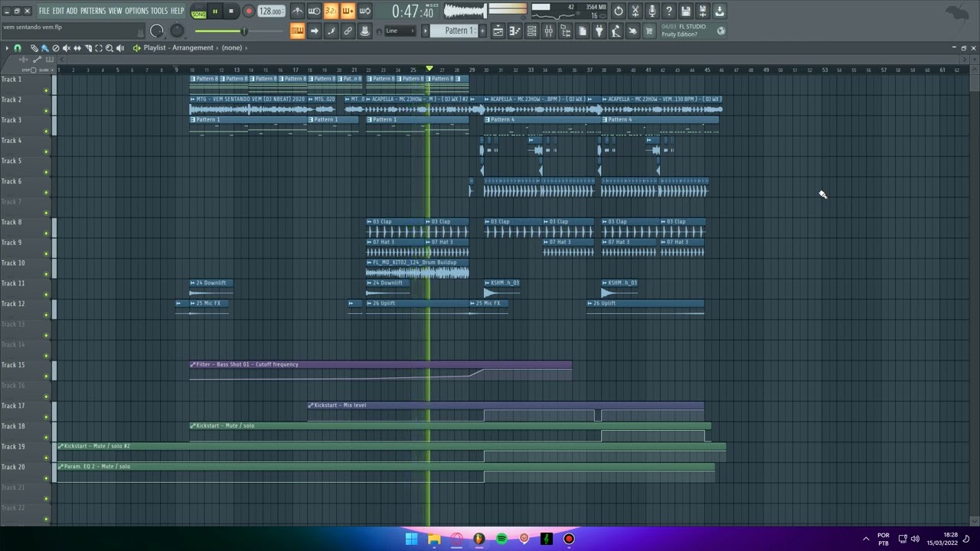The image size is (980, 551).
Task: Open the content library shop cart
Action: tap(648, 31)
